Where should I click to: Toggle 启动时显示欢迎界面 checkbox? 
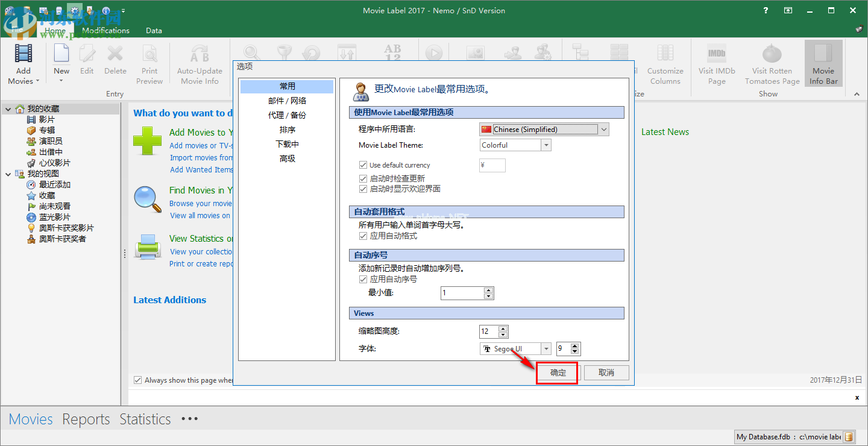[x=363, y=189]
